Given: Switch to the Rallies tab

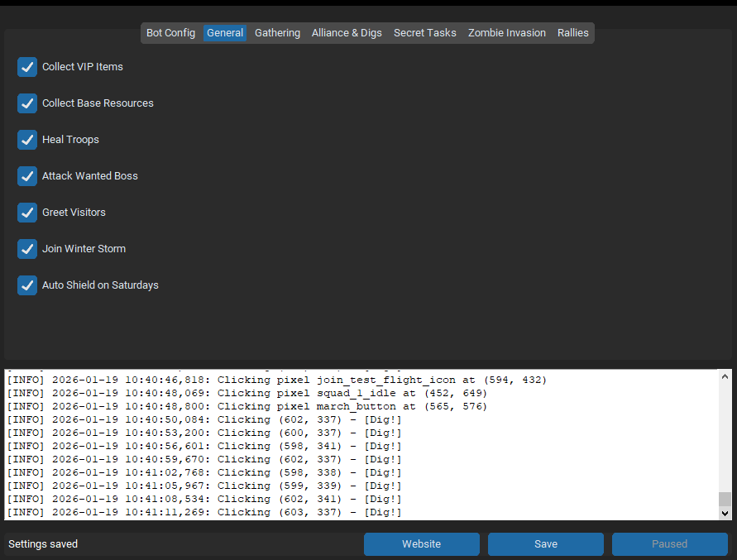Looking at the screenshot, I should click(572, 33).
